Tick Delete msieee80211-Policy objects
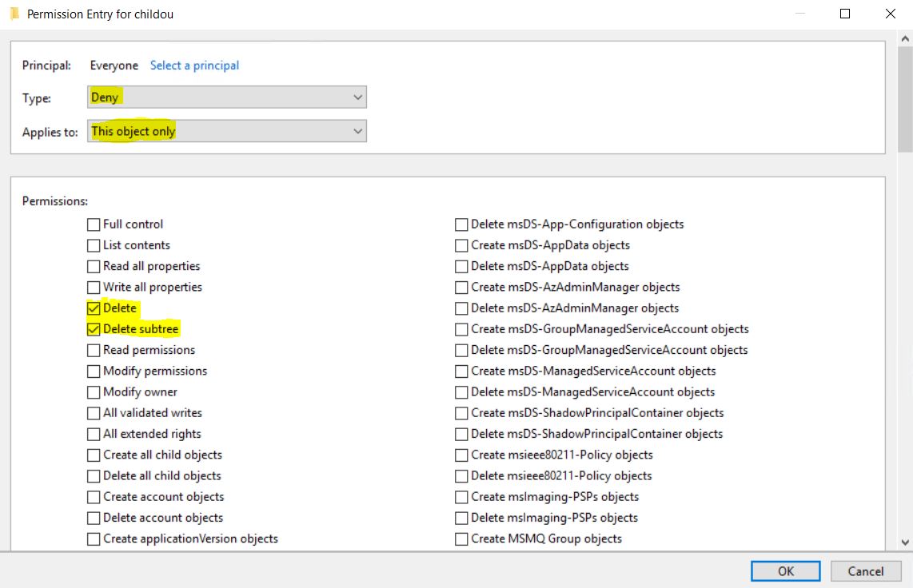This screenshot has height=588, width=913. pyautogui.click(x=461, y=475)
